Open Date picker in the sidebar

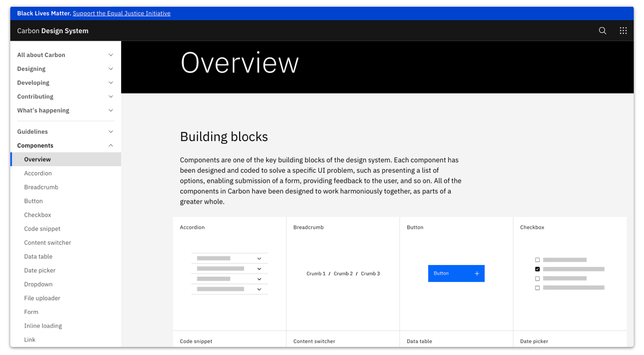[x=66, y=270]
